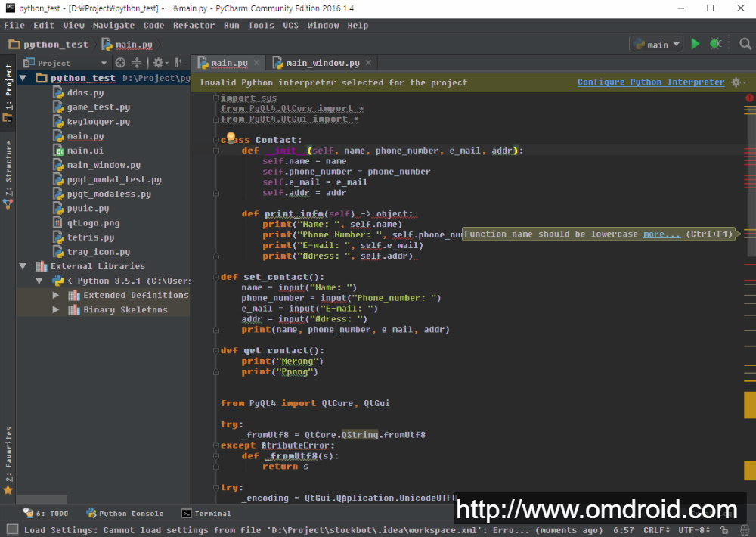This screenshot has height=537, width=756.
Task: Start debugging with the bug icon
Action: pyautogui.click(x=715, y=45)
